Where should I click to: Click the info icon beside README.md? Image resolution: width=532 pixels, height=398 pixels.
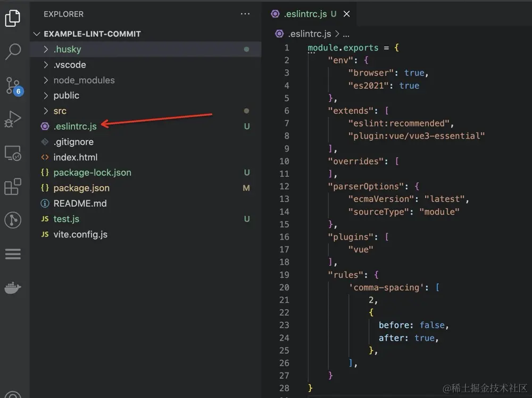[45, 204]
